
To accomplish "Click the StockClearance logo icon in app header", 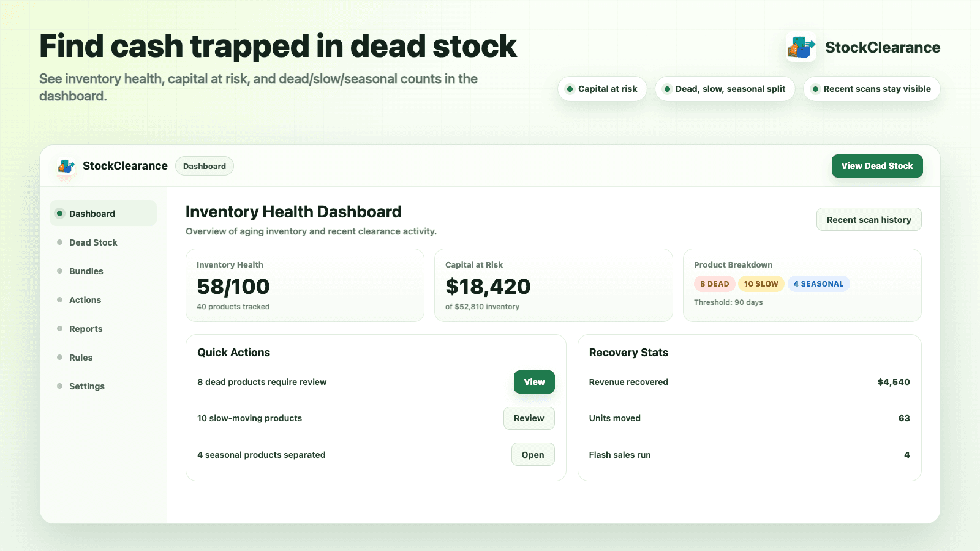I will 66,166.
